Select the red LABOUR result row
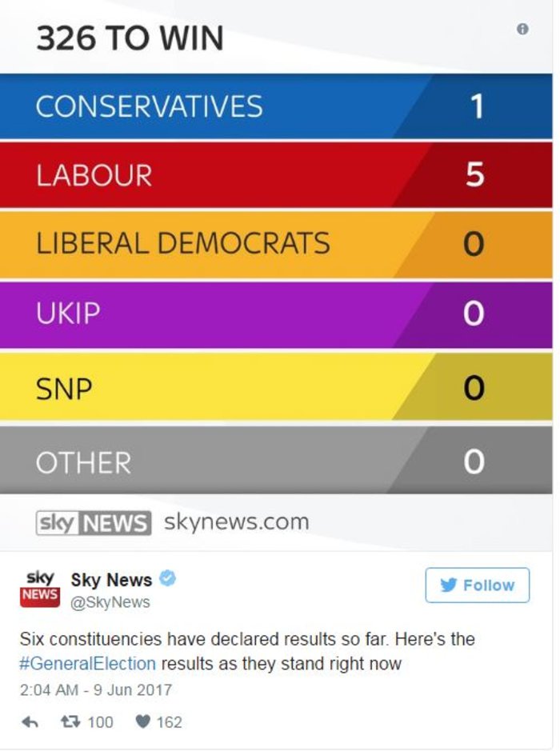The image size is (560, 751). [276, 175]
